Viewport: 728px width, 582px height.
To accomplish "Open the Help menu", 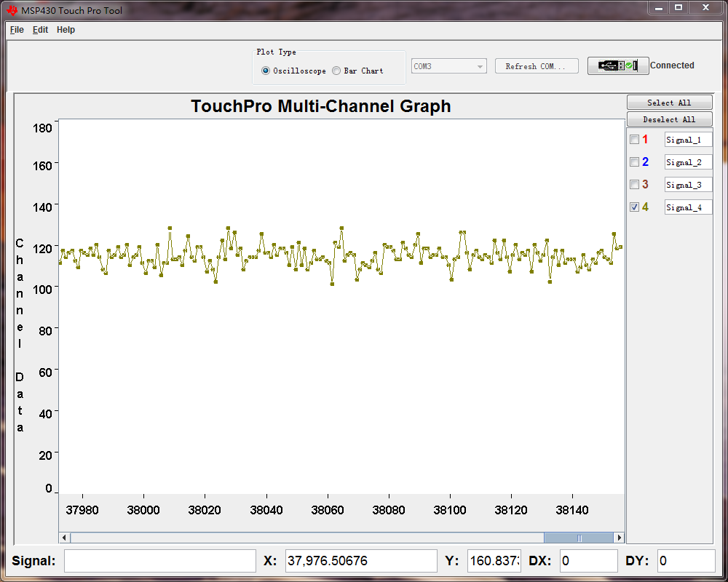I will coord(66,30).
